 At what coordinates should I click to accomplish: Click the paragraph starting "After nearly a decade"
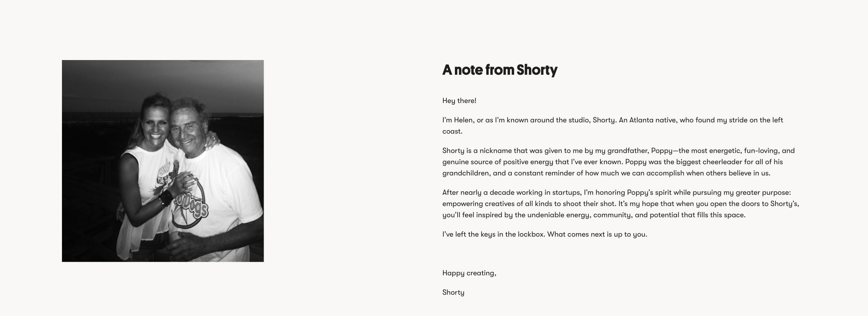621,204
